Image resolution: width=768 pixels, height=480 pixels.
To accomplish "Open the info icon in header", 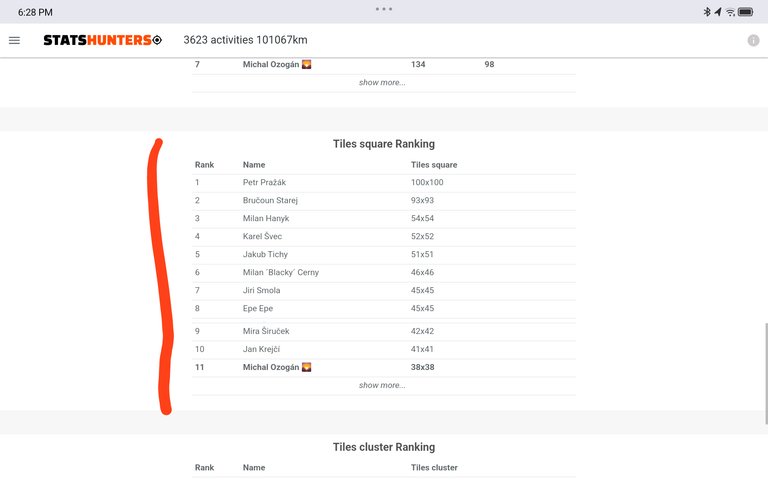I will [x=753, y=40].
